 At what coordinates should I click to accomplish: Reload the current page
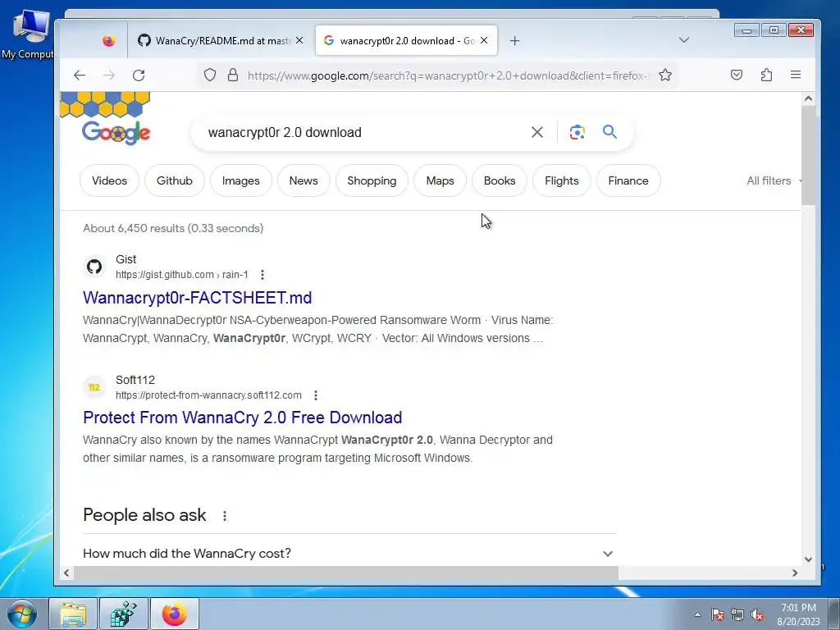(x=139, y=75)
